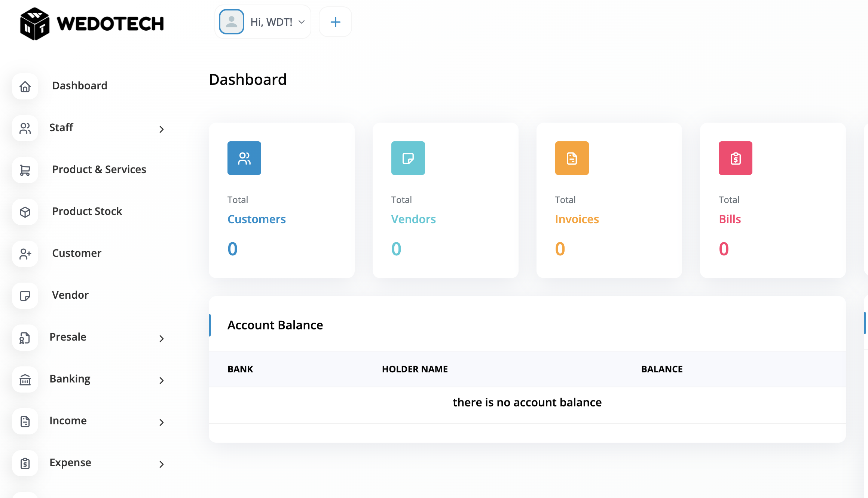Click the Product Stock box icon

25,212
